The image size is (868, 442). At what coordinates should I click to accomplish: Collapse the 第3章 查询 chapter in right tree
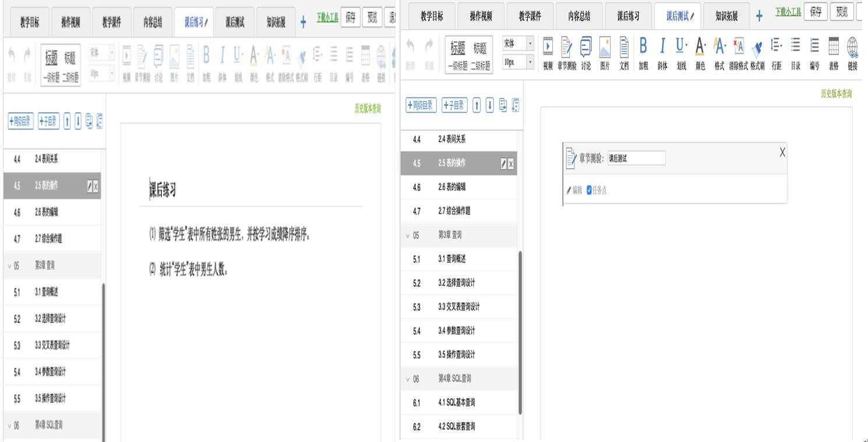point(407,235)
